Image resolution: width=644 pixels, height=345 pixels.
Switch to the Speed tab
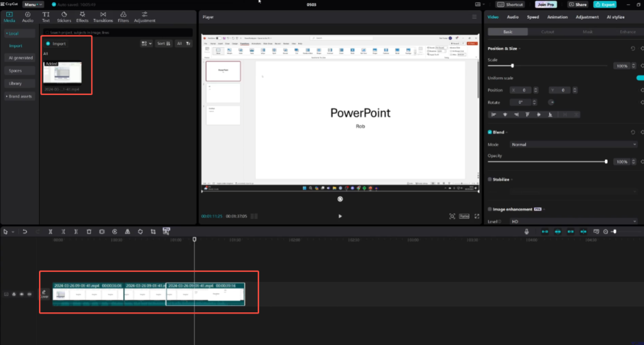pos(533,17)
